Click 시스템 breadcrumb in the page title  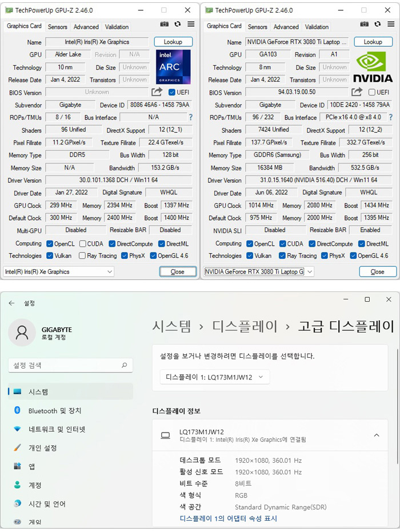(x=171, y=326)
